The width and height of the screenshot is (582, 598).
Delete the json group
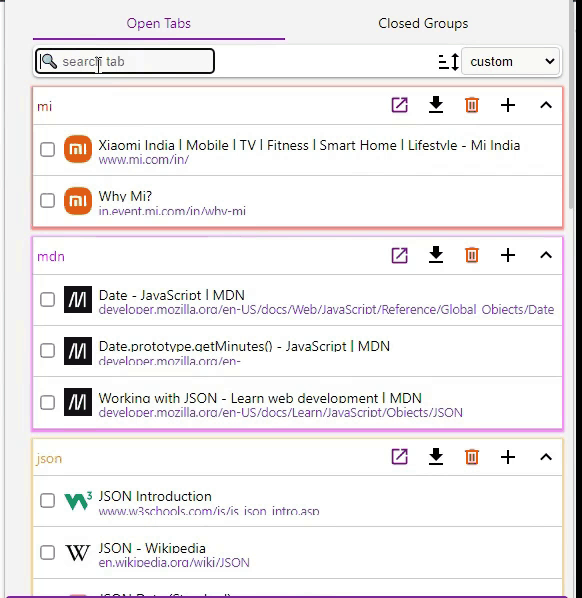472,457
